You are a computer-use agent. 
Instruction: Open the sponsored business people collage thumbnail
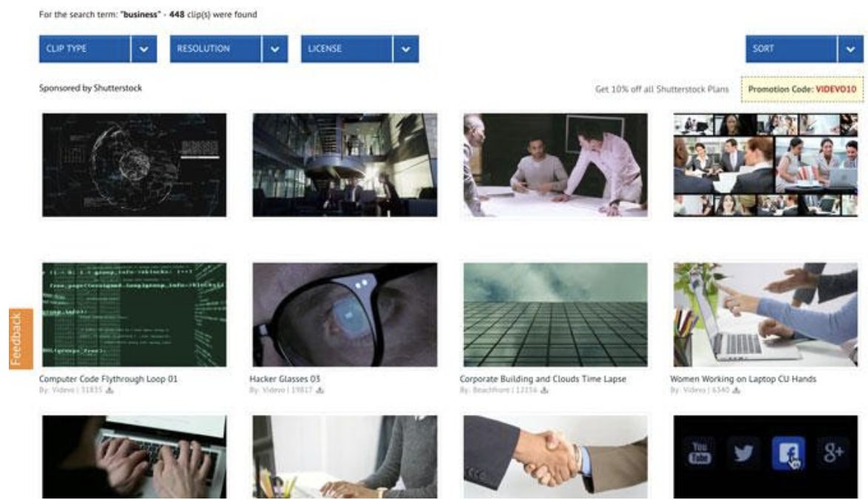tap(765, 165)
